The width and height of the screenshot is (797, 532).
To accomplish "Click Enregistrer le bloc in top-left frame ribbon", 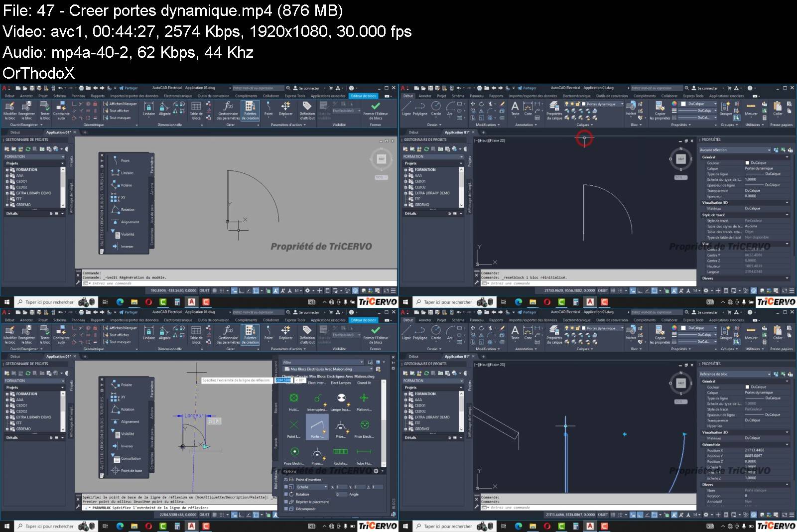I will [27, 111].
